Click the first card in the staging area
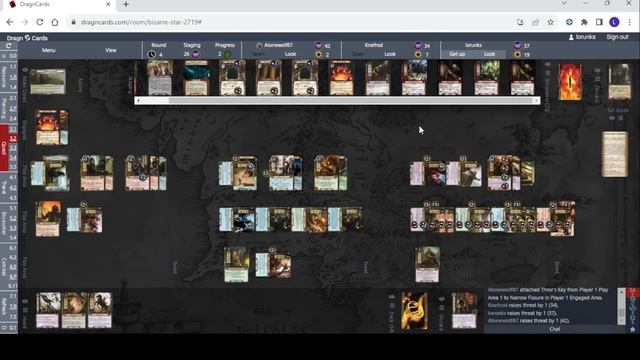The height and width of the screenshot is (360, 640). click(x=160, y=78)
